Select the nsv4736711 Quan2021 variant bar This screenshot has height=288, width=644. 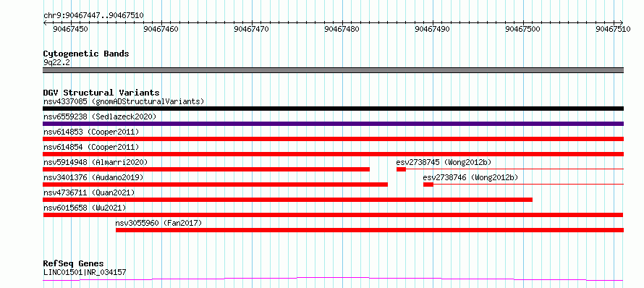click(287, 200)
